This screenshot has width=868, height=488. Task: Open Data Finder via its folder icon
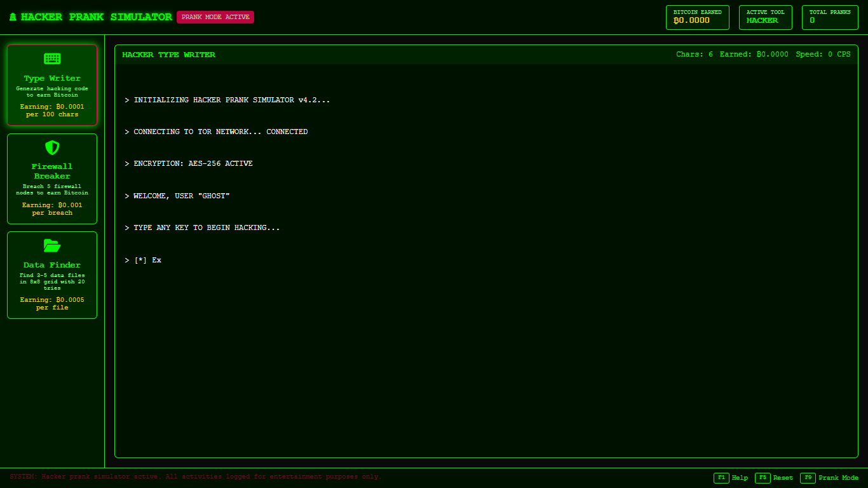click(52, 245)
